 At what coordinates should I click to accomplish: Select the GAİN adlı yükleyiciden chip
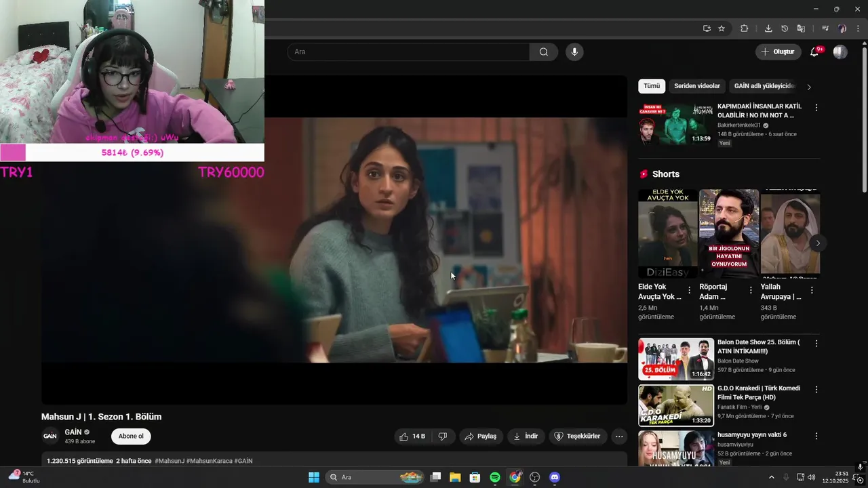pyautogui.click(x=764, y=86)
